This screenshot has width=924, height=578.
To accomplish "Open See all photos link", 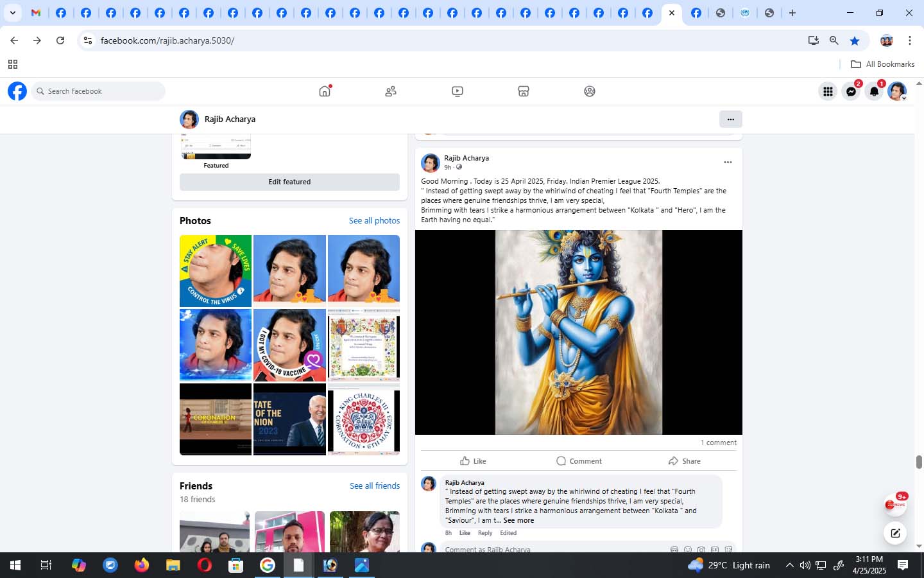I will pos(374,220).
